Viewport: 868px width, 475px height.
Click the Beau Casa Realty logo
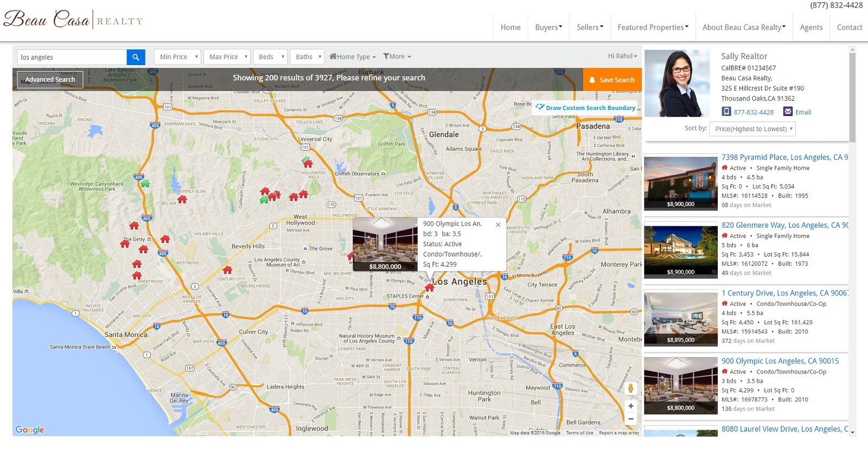[x=73, y=20]
